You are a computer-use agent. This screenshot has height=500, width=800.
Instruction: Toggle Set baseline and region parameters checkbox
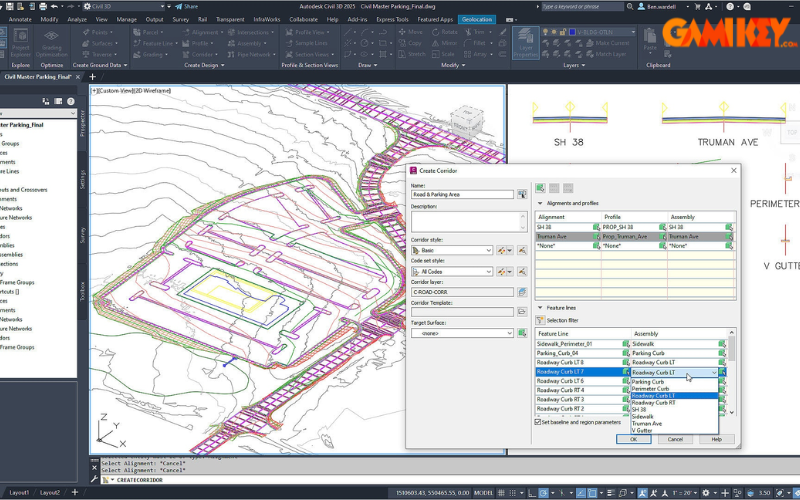click(538, 422)
